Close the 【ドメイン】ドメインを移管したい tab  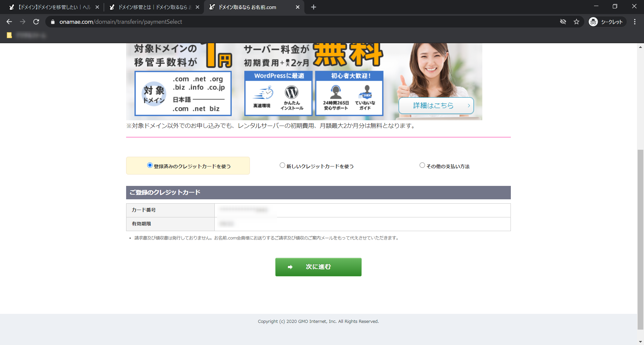97,7
